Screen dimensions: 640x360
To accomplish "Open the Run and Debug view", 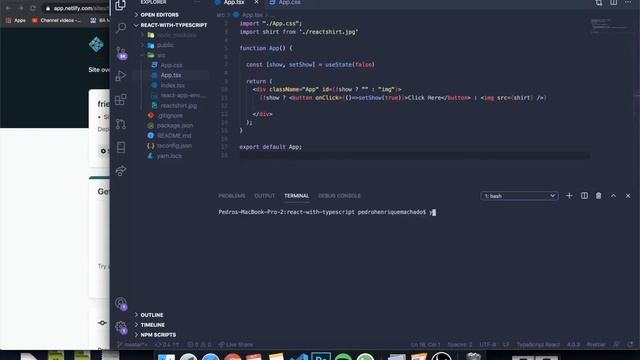I will coord(121,76).
